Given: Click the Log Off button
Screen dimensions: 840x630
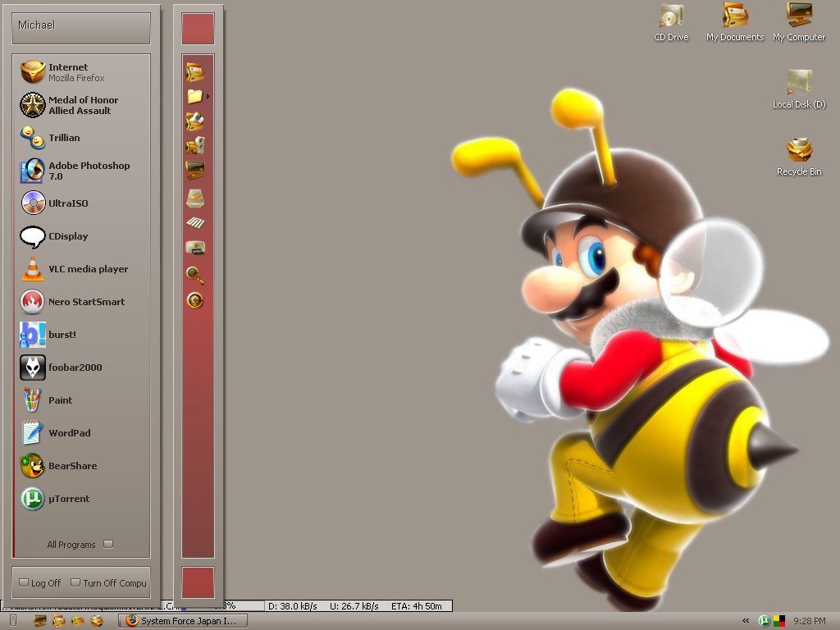Looking at the screenshot, I should point(40,583).
